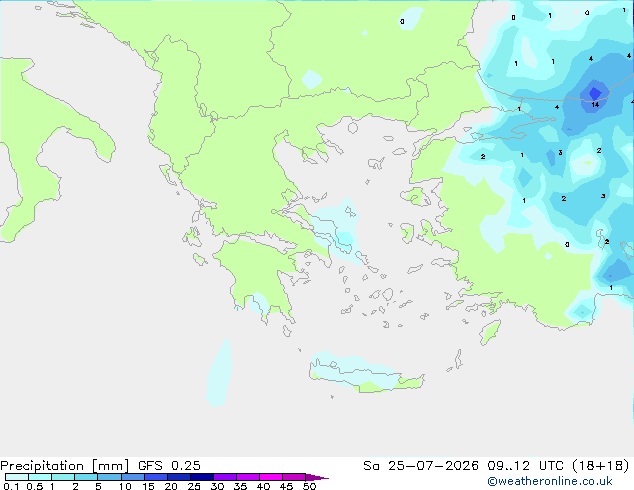Click the '0.1' legend scale label

click(x=11, y=486)
